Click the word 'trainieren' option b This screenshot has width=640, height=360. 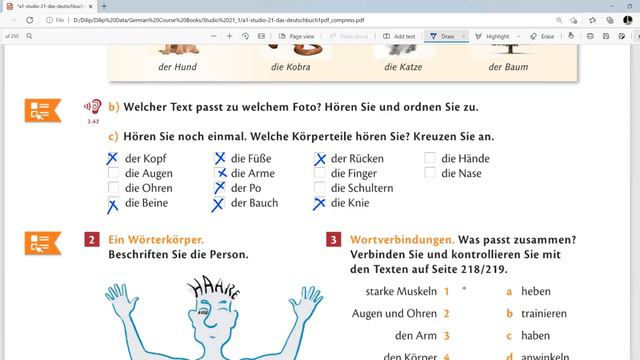click(x=544, y=313)
